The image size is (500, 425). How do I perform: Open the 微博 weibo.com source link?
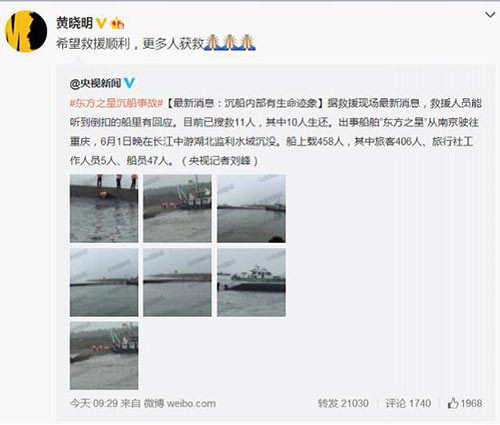coord(180,403)
